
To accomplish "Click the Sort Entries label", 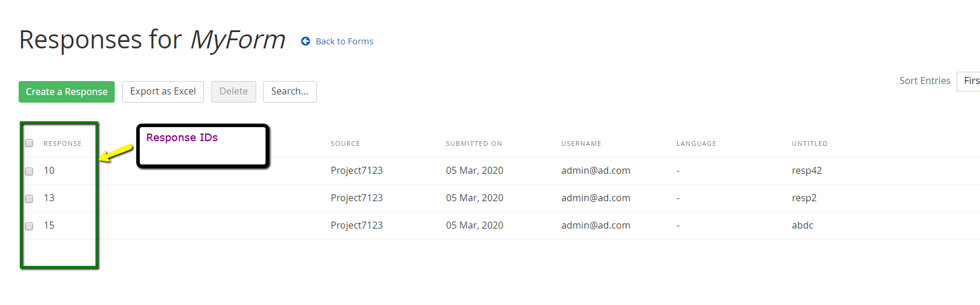I will click(x=925, y=80).
